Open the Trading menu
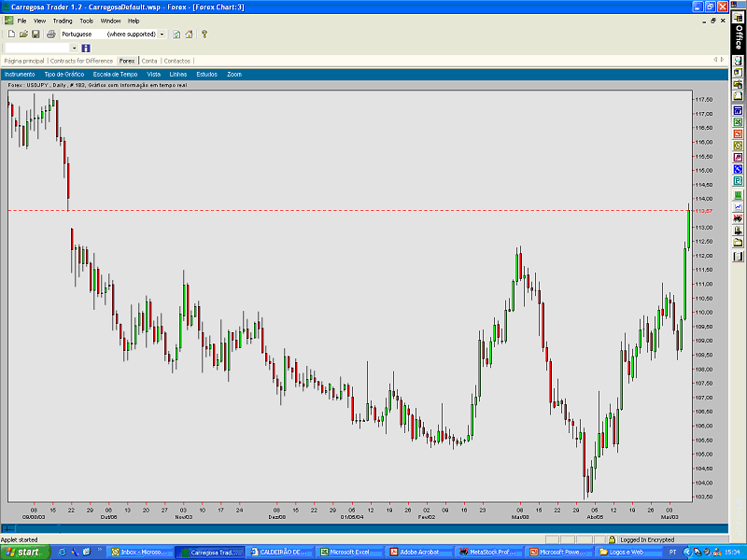 click(62, 20)
